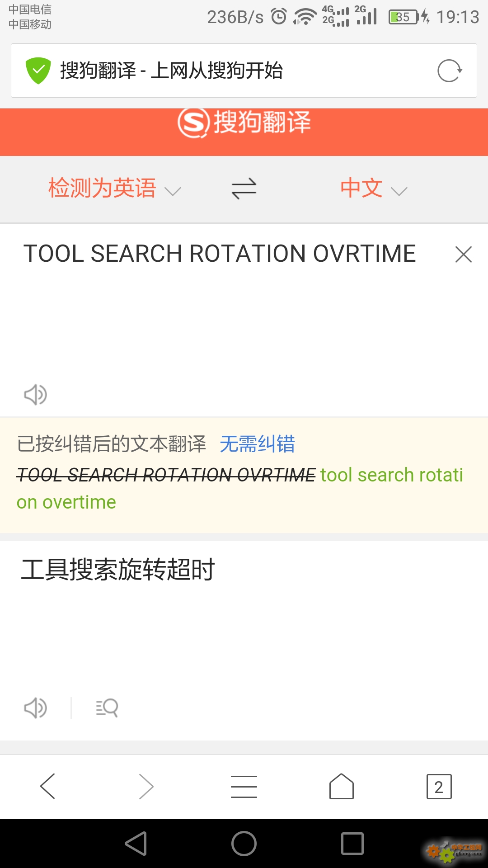Tap the 19:13 clock in status bar
This screenshot has width=488, height=868.
pos(458,17)
